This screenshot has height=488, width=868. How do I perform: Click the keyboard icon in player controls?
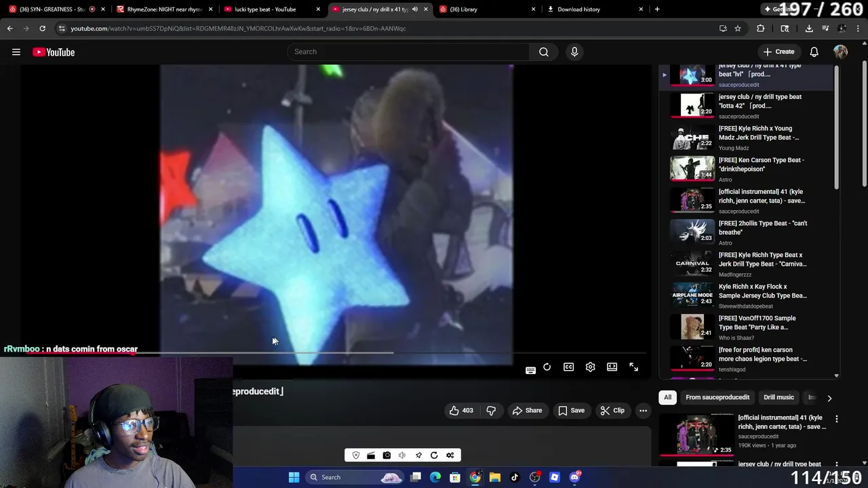[x=530, y=370]
